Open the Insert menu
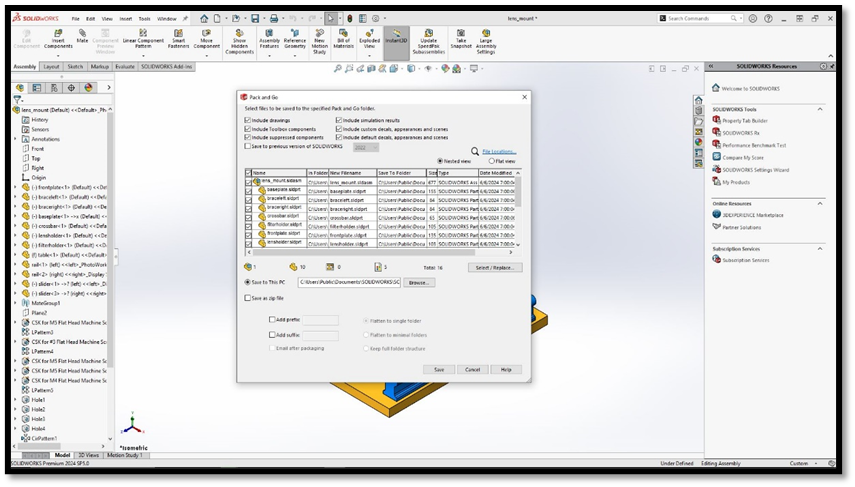 click(125, 19)
